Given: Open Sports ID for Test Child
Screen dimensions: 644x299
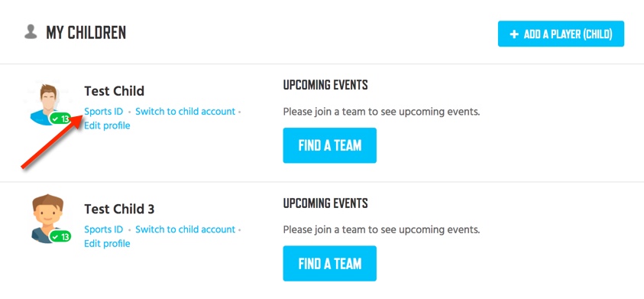Looking at the screenshot, I should pos(103,112).
